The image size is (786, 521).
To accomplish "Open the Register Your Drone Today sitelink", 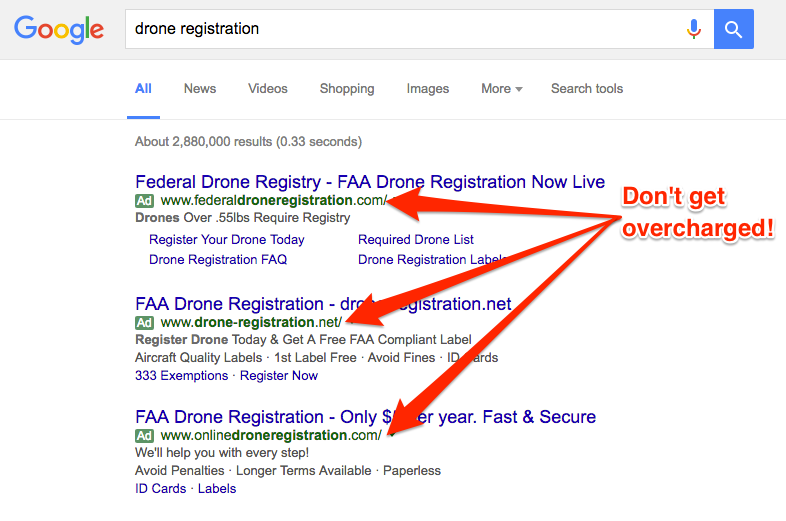I will point(227,240).
